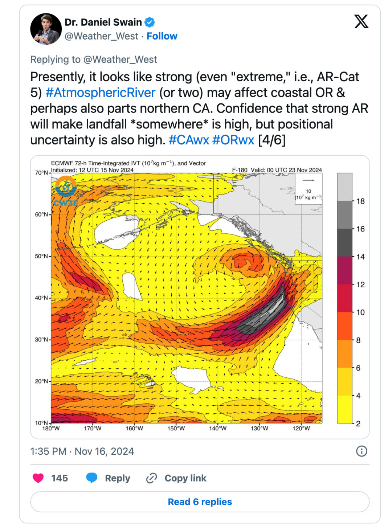Click the Dr. Daniel Swain display name
This screenshot has height=532, width=392.
click(x=103, y=22)
